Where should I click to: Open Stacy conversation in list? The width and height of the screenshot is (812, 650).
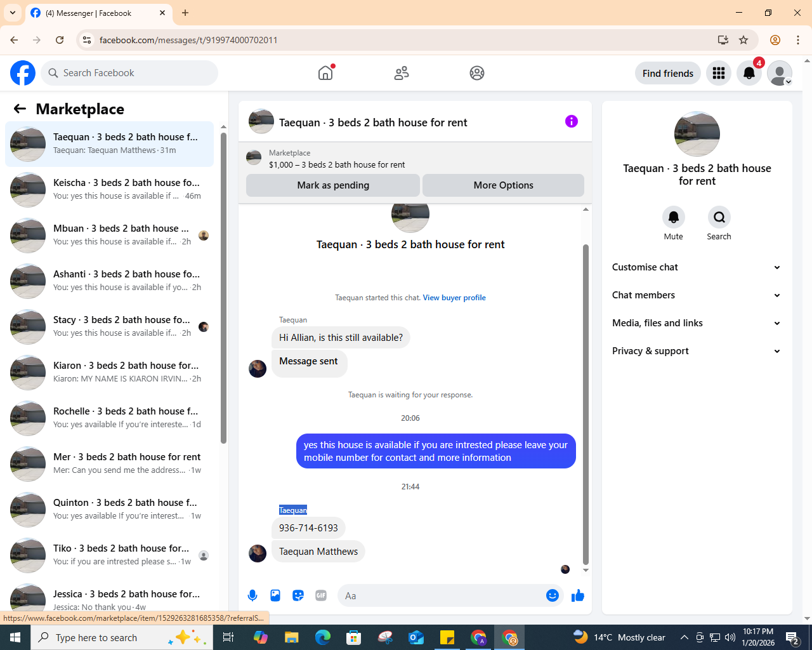[x=109, y=327]
